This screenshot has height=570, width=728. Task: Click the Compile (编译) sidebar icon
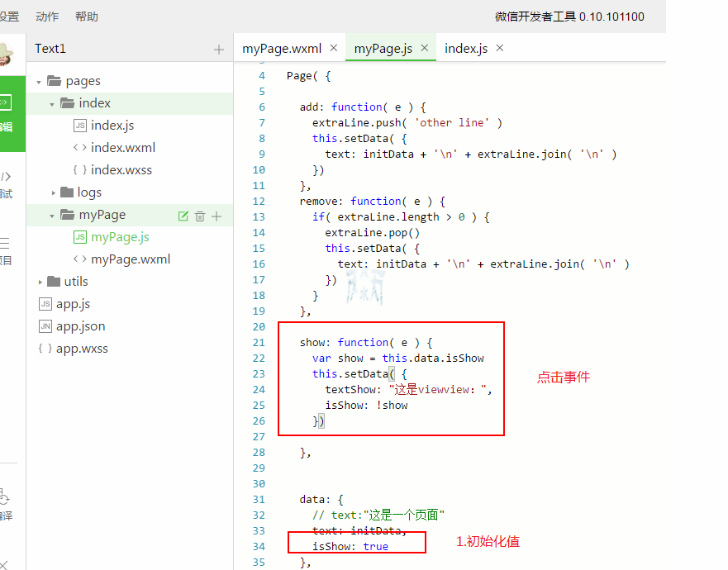click(x=6, y=505)
